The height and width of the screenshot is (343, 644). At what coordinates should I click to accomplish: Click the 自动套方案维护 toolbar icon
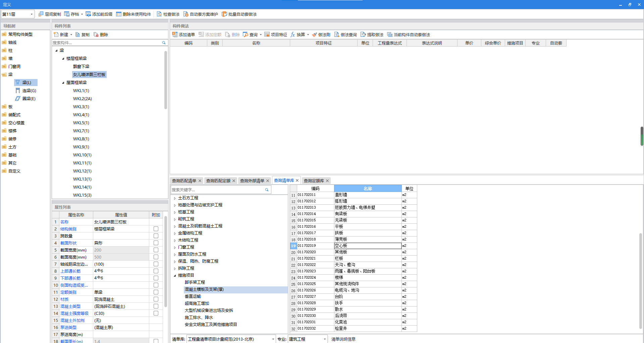[x=186, y=14]
